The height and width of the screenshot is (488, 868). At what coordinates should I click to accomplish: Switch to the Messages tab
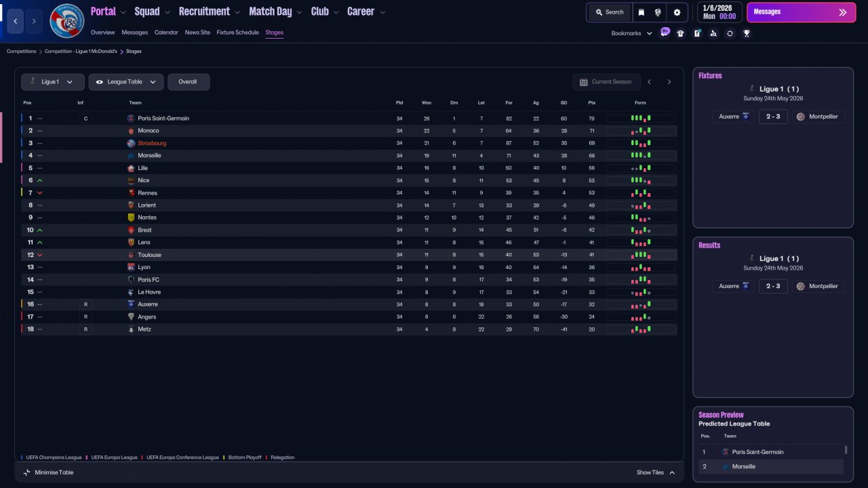coord(134,33)
